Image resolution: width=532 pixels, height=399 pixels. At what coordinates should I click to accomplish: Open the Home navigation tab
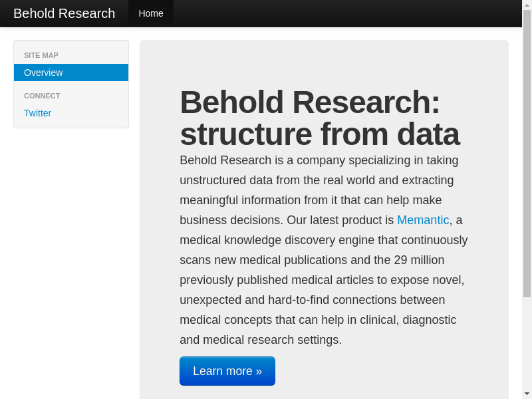(151, 13)
